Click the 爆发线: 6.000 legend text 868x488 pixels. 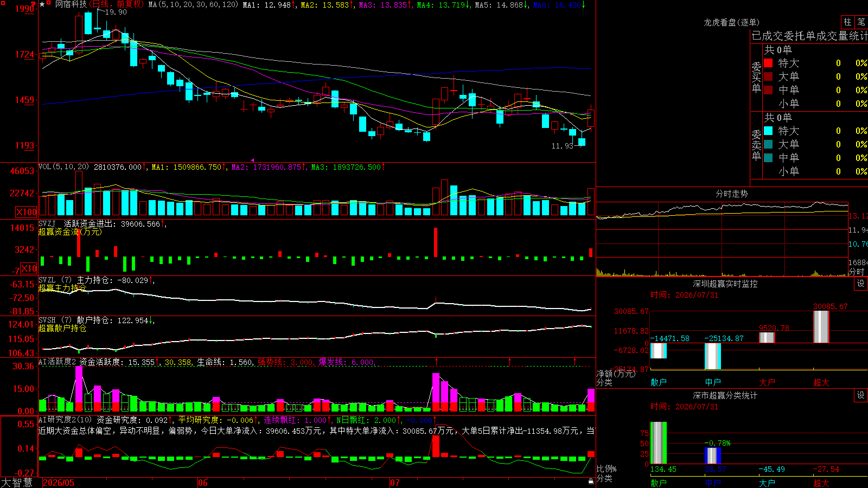pyautogui.click(x=346, y=362)
